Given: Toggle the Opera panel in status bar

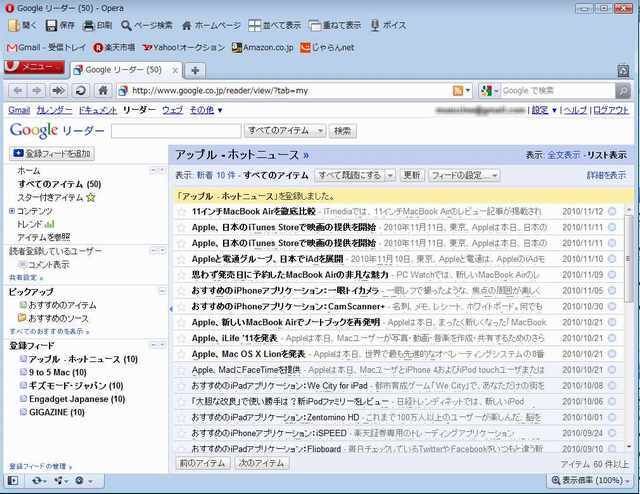Looking at the screenshot, I should tap(13, 481).
